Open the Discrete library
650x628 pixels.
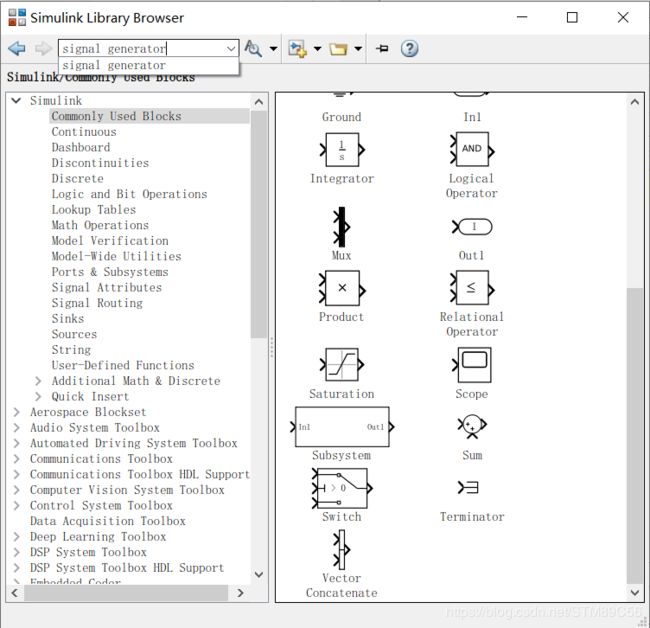[x=78, y=179]
